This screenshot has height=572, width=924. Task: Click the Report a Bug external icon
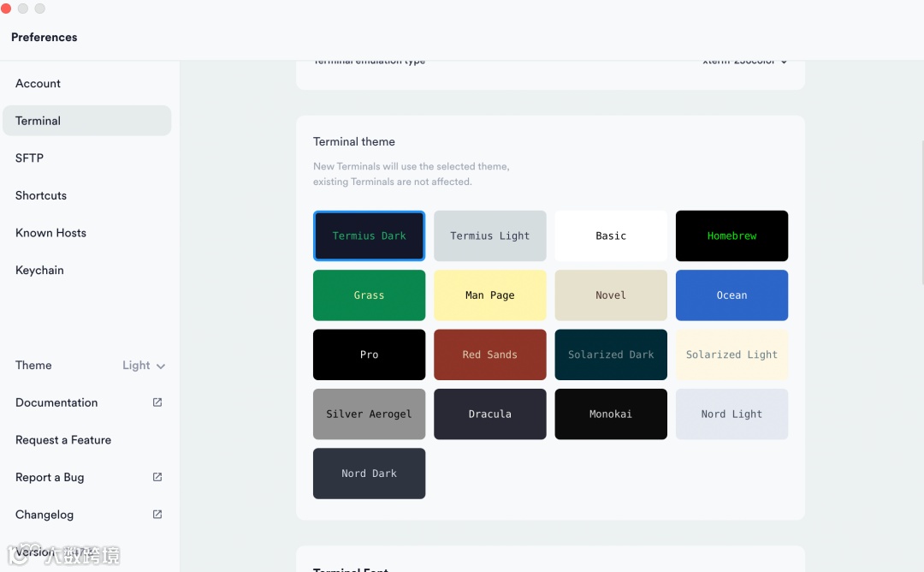(x=157, y=476)
